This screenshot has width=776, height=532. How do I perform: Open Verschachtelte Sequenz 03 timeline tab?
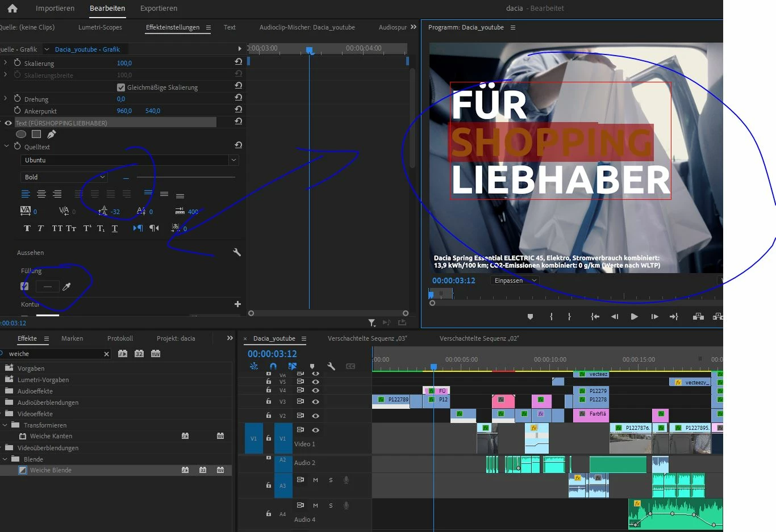pyautogui.click(x=367, y=338)
